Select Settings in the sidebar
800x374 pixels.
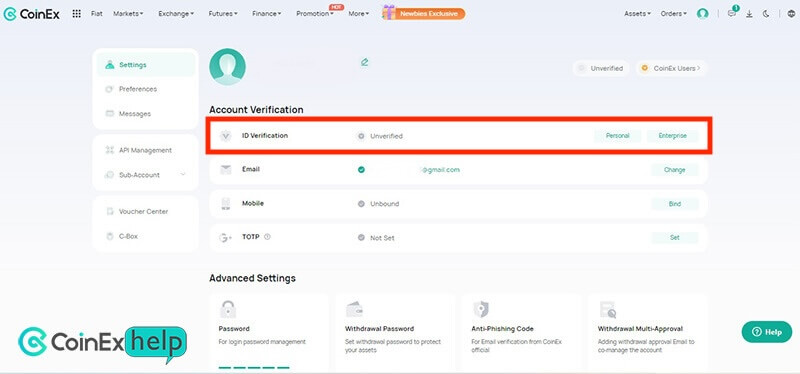pos(146,65)
